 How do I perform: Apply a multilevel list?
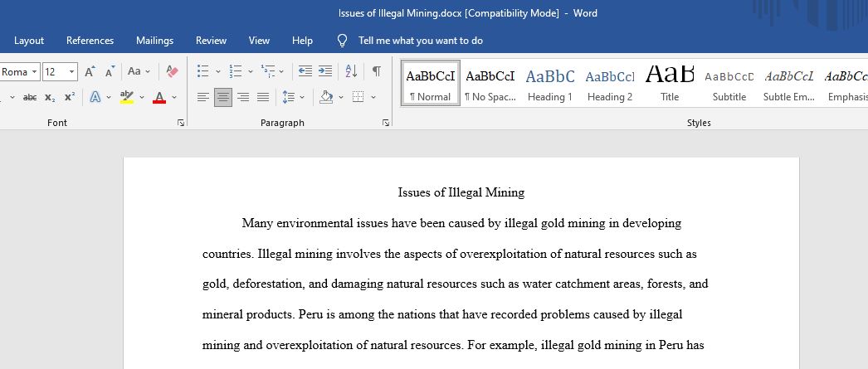point(268,70)
